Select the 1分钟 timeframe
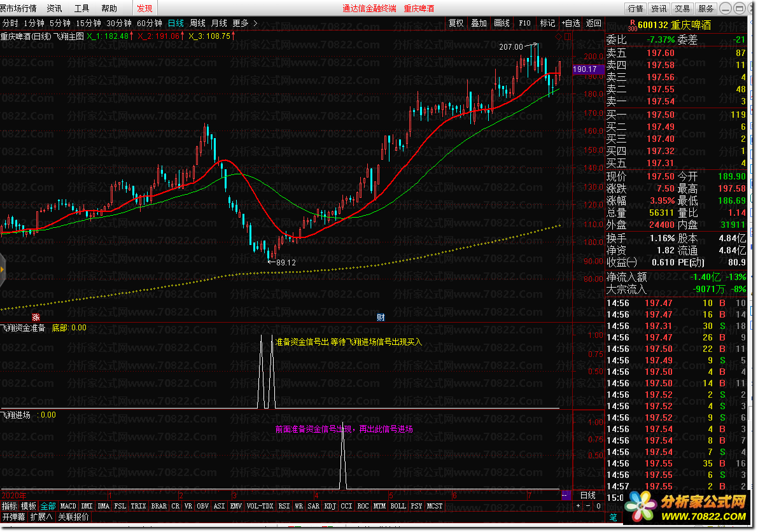The height and width of the screenshot is (532, 758). [x=34, y=23]
